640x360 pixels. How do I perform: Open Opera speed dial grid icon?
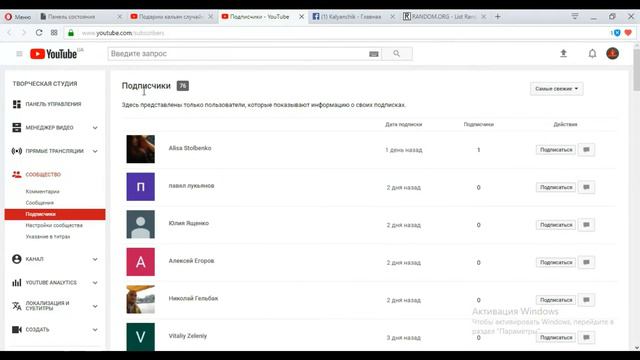coord(54,33)
